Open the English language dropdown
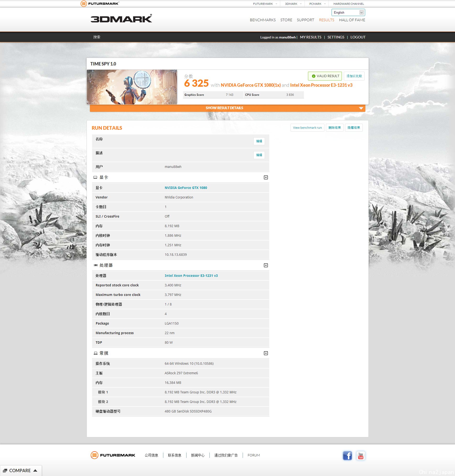The width and height of the screenshot is (455, 476). pos(348,12)
